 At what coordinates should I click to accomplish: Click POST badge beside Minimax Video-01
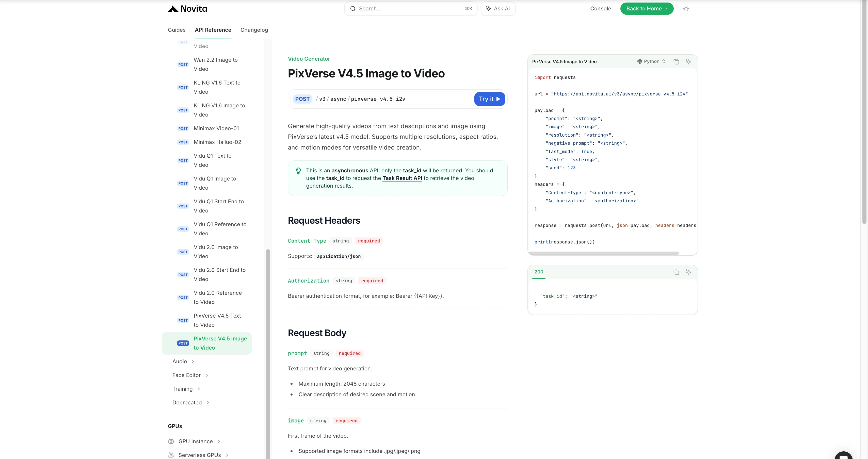click(x=183, y=129)
